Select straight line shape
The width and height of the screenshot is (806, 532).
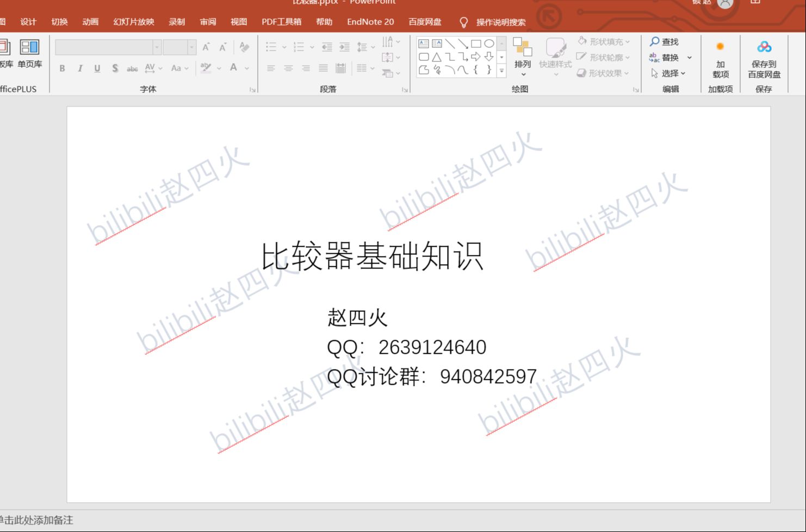point(450,43)
